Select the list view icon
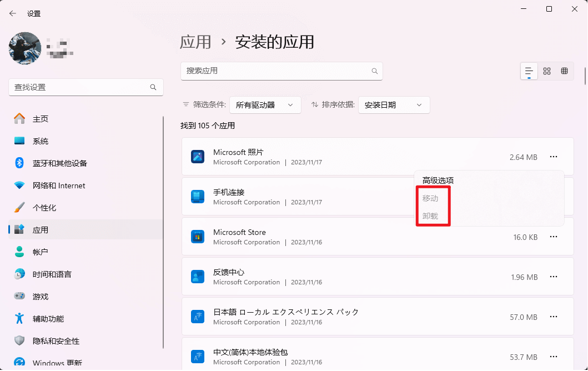588x371 pixels. (x=528, y=71)
